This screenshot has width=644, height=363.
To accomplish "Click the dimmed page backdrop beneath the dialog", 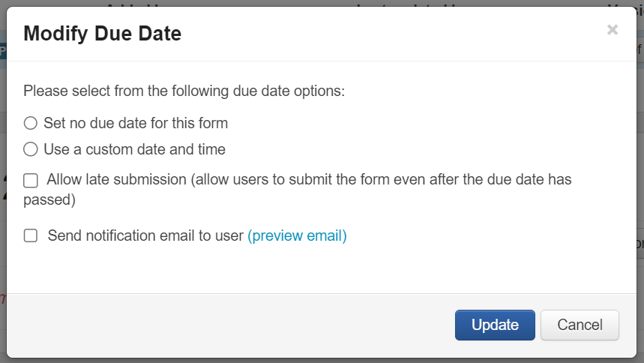I will pos(322,360).
